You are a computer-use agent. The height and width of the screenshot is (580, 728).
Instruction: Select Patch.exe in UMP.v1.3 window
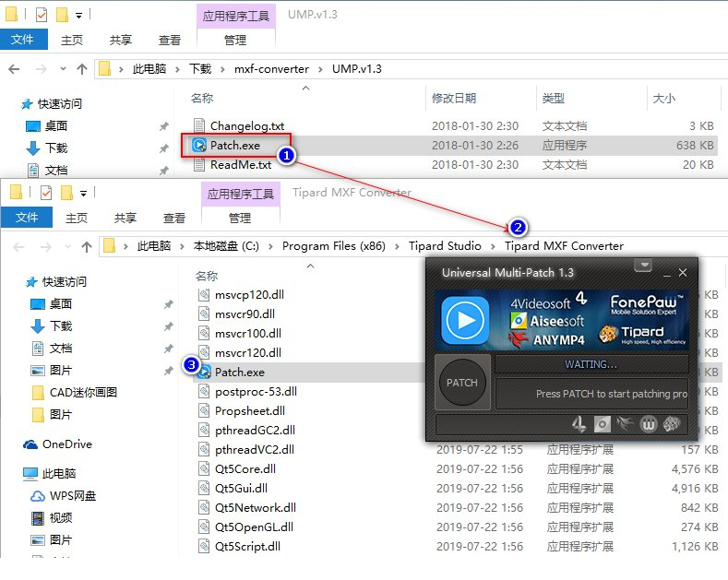pos(235,146)
